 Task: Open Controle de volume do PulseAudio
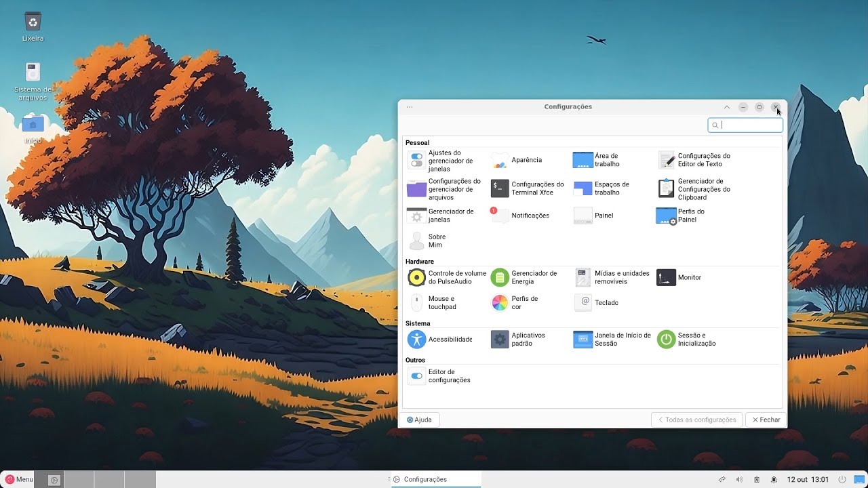tap(447, 277)
